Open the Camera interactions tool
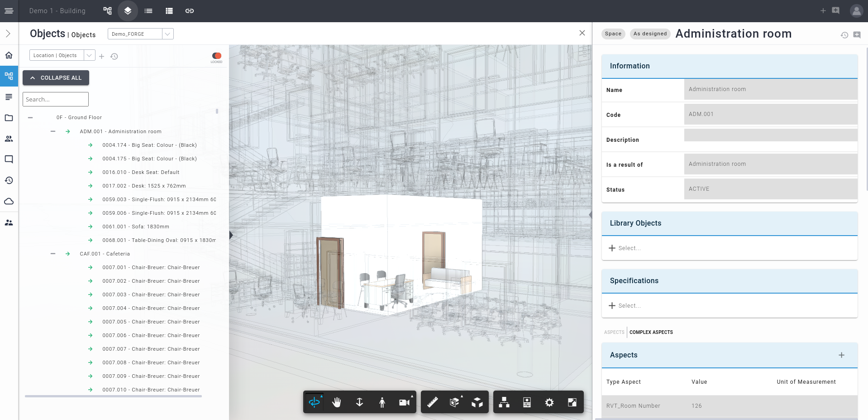 coord(405,402)
